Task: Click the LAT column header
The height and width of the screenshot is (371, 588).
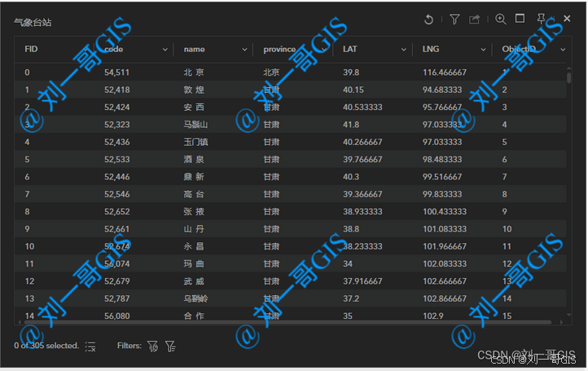Action: click(350, 49)
